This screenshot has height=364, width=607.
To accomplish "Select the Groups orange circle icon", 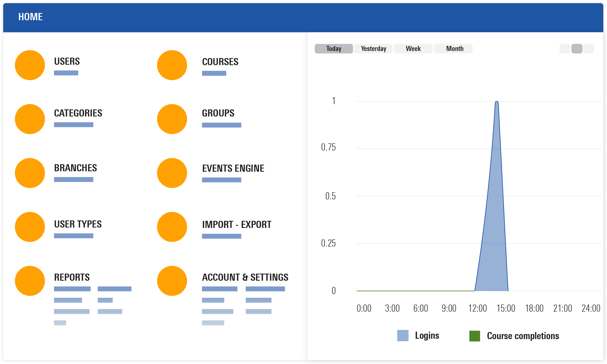I will tap(172, 119).
